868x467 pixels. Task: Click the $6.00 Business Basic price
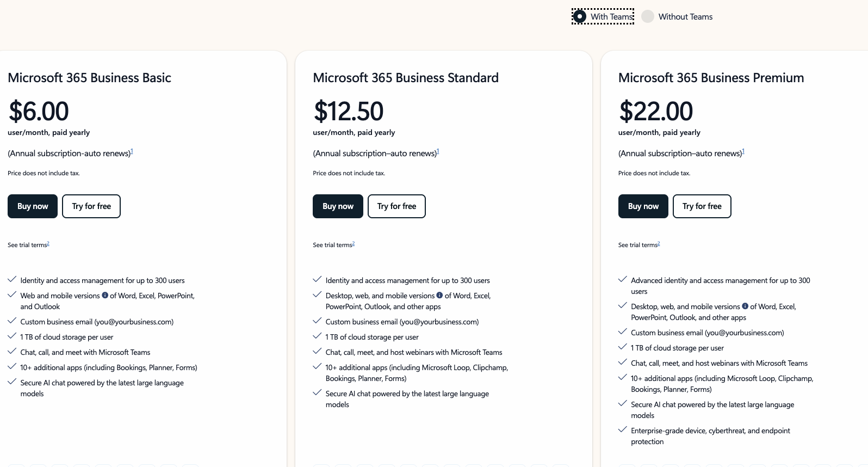39,112
